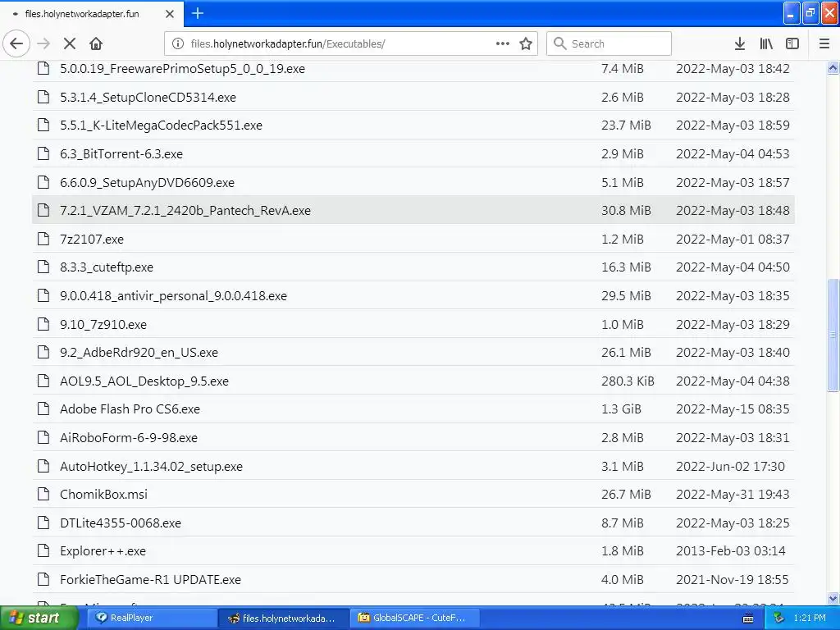
Task: Open the Library menu
Action: tap(766, 43)
